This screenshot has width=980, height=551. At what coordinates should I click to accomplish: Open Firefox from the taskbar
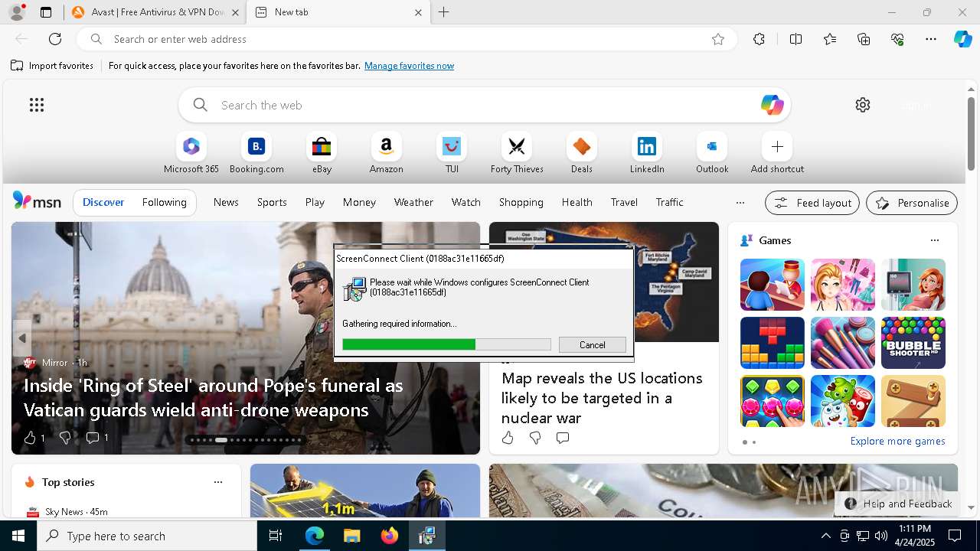click(x=390, y=536)
